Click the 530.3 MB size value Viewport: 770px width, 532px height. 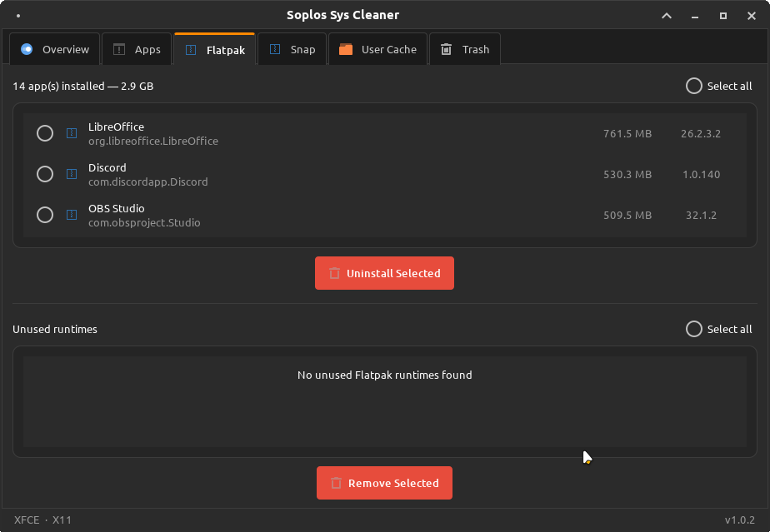click(x=627, y=174)
